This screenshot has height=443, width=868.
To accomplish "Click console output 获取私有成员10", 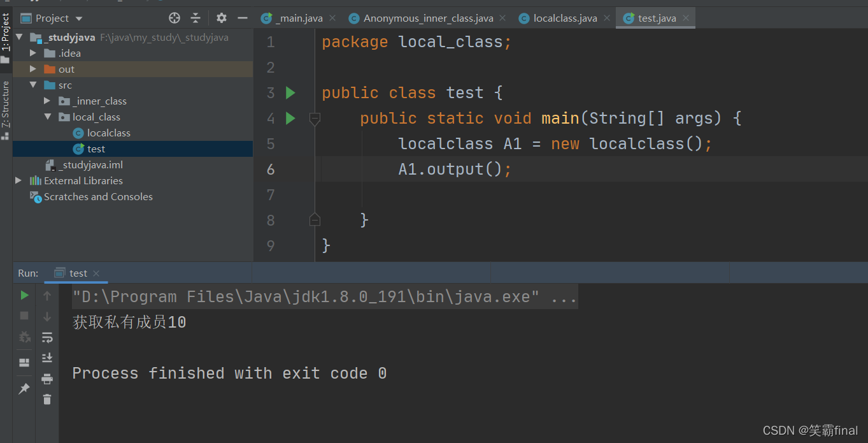I will (x=129, y=322).
